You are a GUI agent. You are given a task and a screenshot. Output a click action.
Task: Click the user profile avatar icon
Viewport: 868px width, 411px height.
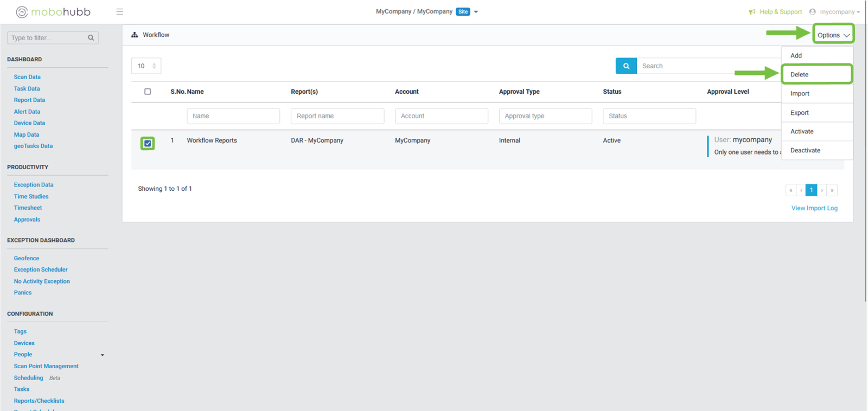(812, 12)
